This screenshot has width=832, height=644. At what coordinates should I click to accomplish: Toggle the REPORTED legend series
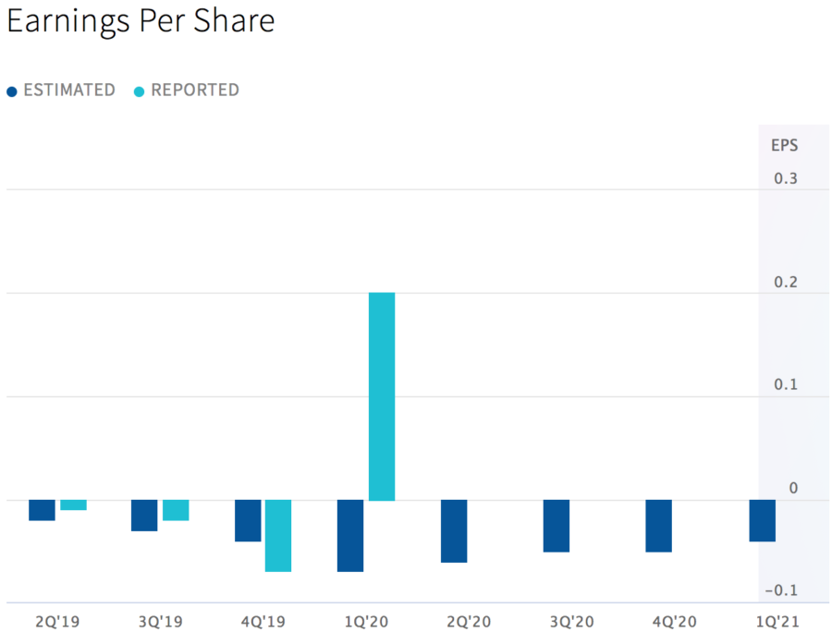pos(195,91)
